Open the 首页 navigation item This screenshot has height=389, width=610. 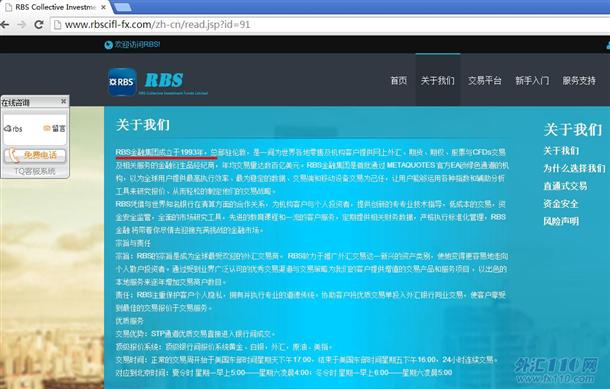399,81
